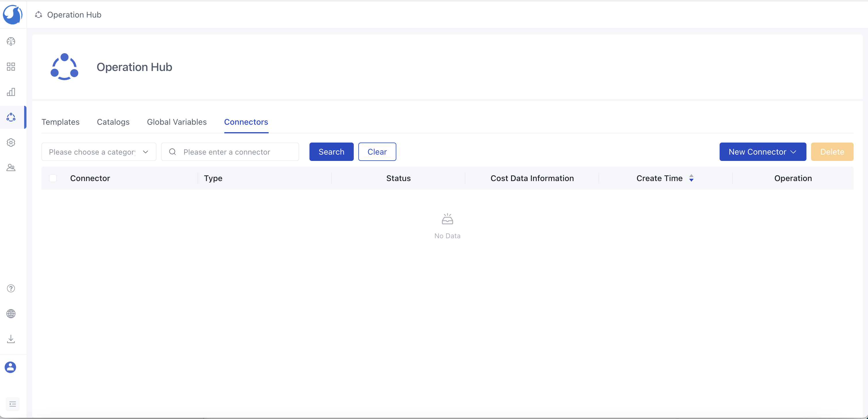This screenshot has width=868, height=419.
Task: Select the connector category dropdown
Action: (x=99, y=151)
